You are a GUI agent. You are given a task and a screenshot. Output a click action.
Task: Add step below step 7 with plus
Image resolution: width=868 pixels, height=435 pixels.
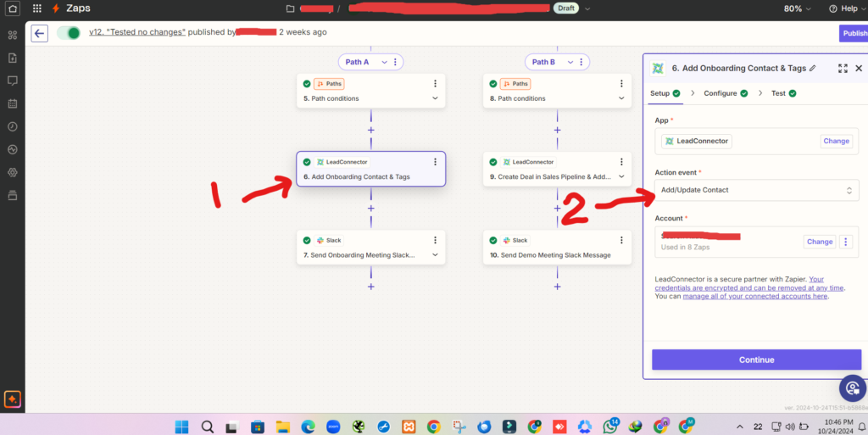coord(371,287)
